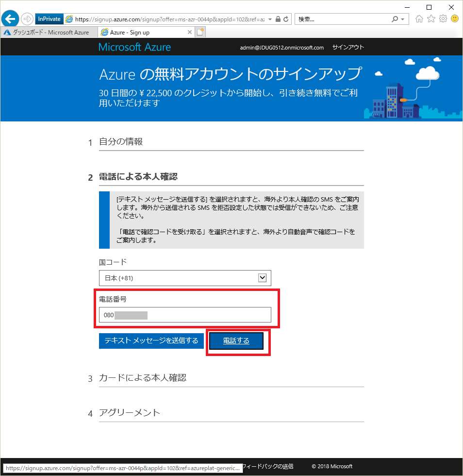
Task: Click the browser back arrow button
Action: pyautogui.click(x=10, y=19)
